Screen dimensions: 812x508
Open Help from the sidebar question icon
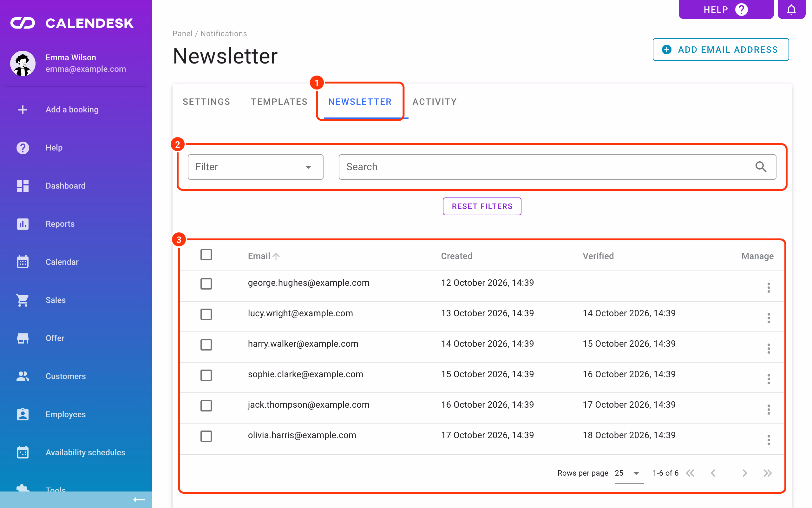pos(23,148)
